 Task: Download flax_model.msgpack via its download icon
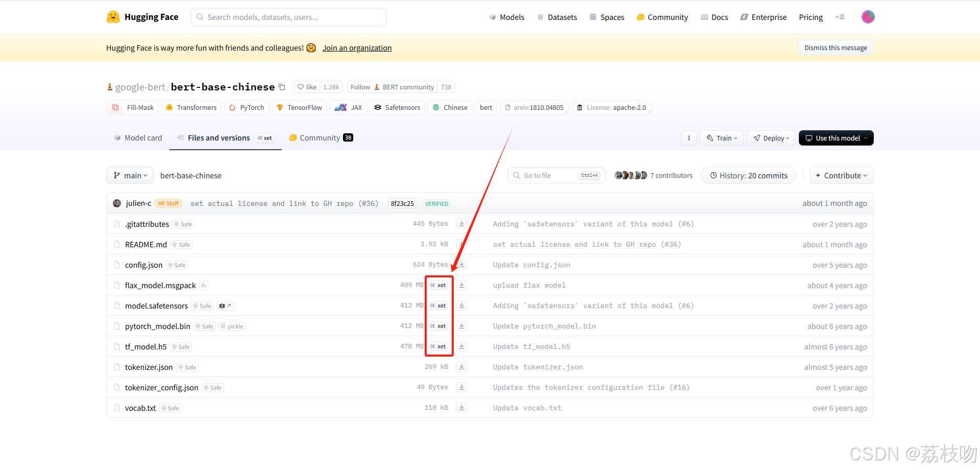click(461, 285)
